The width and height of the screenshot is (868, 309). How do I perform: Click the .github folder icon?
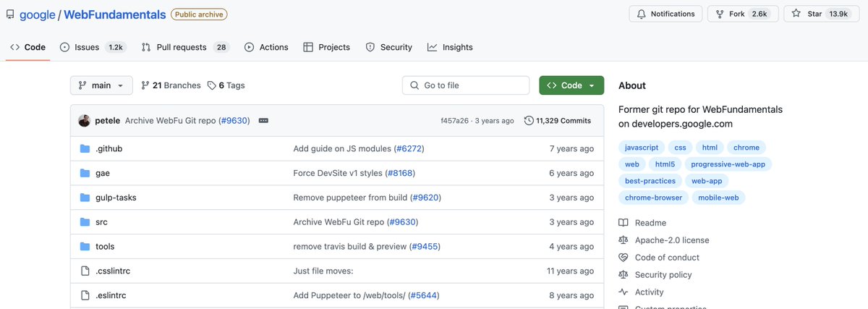coord(85,149)
